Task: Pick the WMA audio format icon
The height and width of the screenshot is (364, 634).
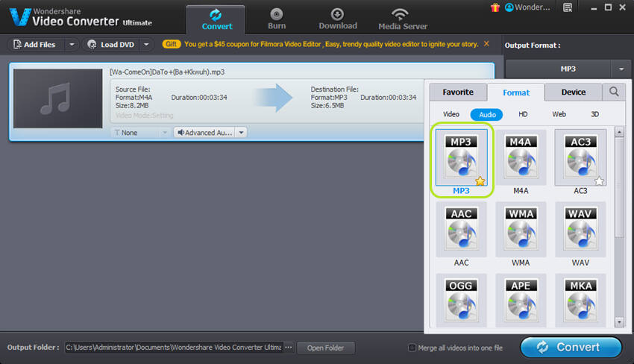Action: pos(521,229)
